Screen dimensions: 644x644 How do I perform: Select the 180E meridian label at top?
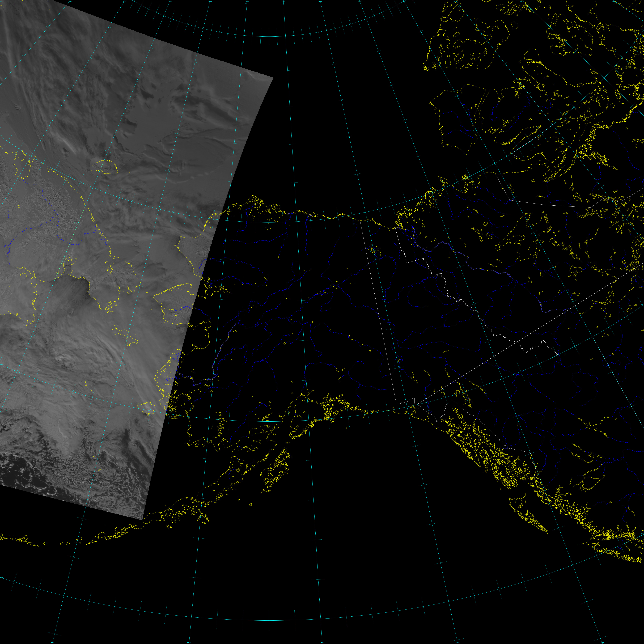coord(170,1)
